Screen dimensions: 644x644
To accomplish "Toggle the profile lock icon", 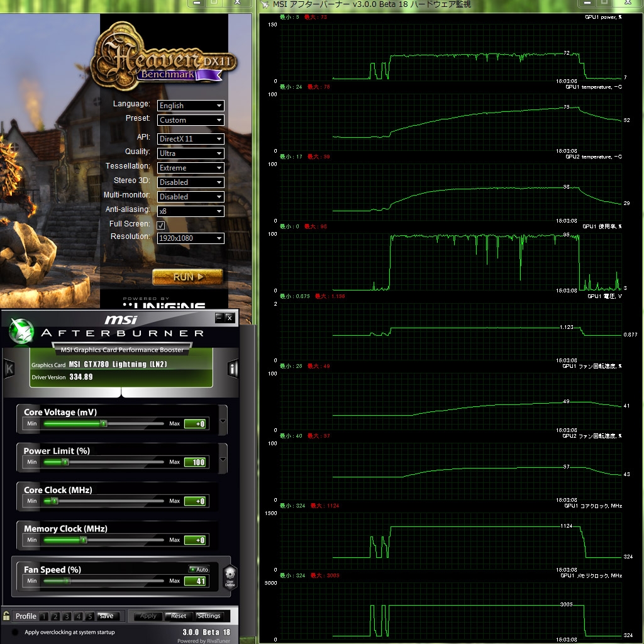I will click(6, 616).
